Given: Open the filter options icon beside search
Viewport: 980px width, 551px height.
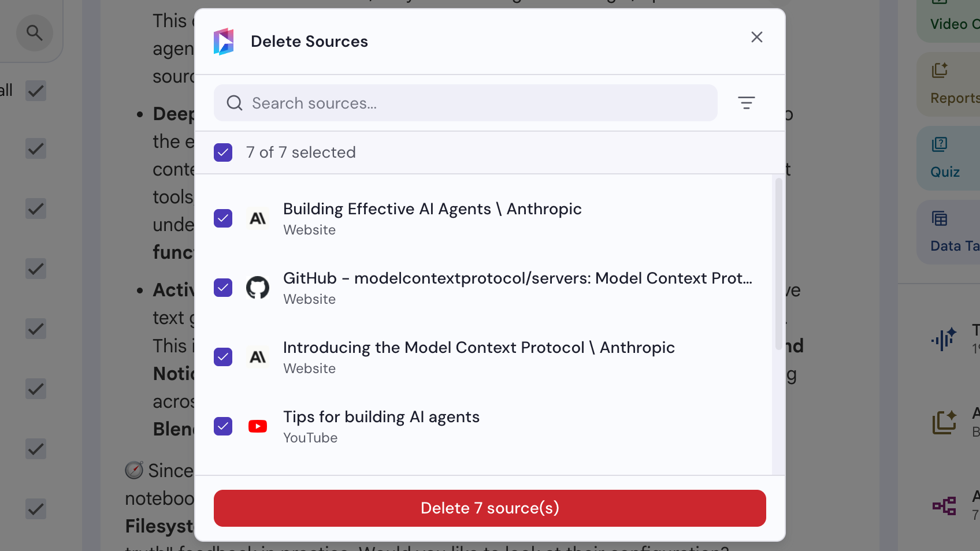Looking at the screenshot, I should pos(747,103).
